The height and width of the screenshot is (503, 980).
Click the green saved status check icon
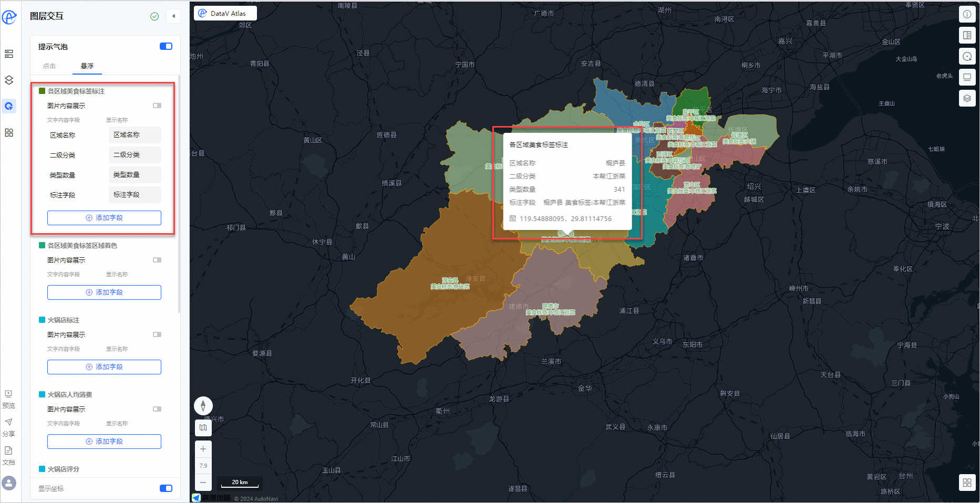tap(154, 16)
